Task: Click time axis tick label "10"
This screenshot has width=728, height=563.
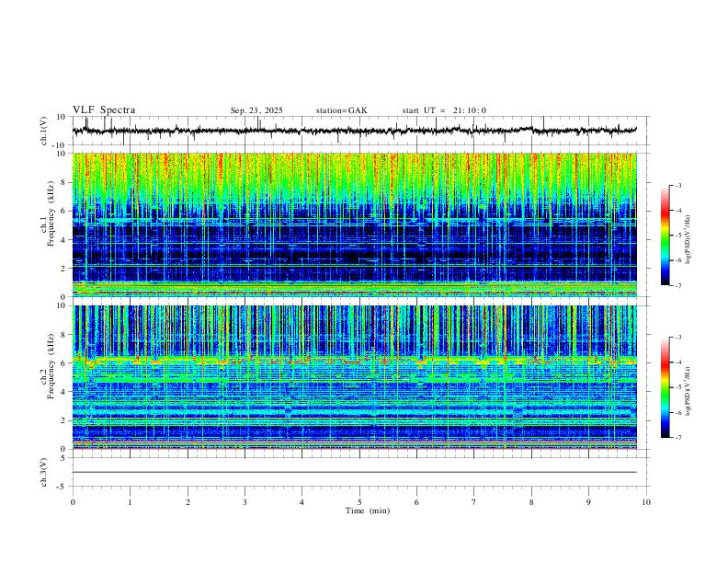Action: (646, 502)
